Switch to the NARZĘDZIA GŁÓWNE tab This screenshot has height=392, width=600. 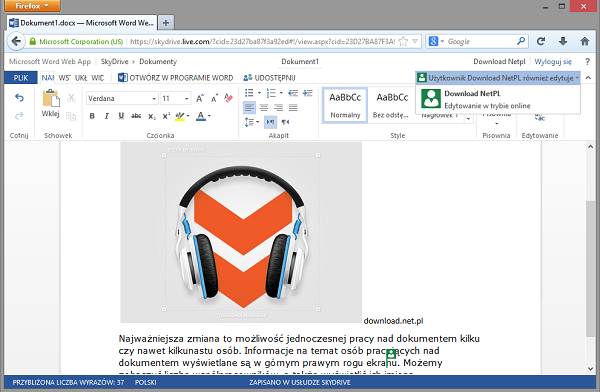(48, 78)
